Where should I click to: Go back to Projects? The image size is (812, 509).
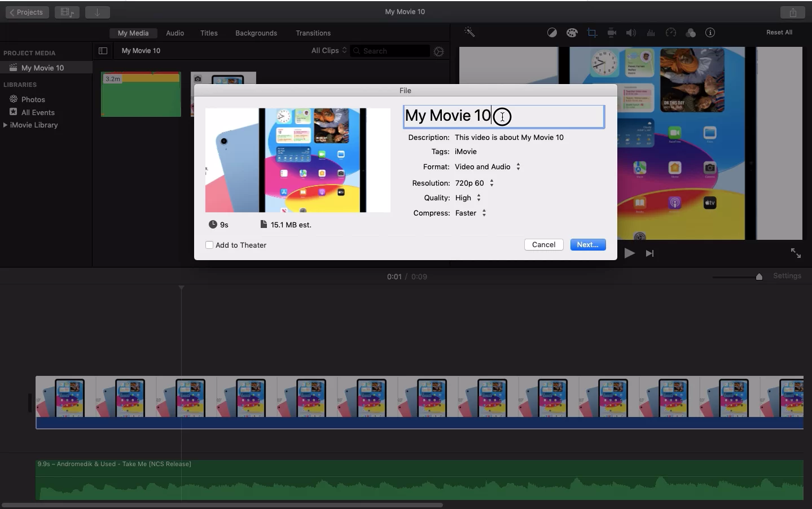[x=27, y=12]
